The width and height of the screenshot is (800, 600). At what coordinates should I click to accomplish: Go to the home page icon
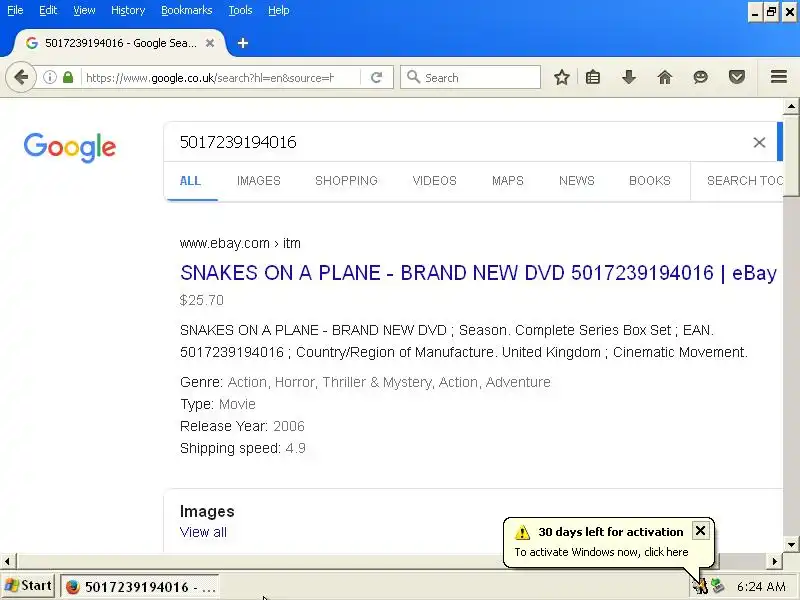tap(664, 78)
